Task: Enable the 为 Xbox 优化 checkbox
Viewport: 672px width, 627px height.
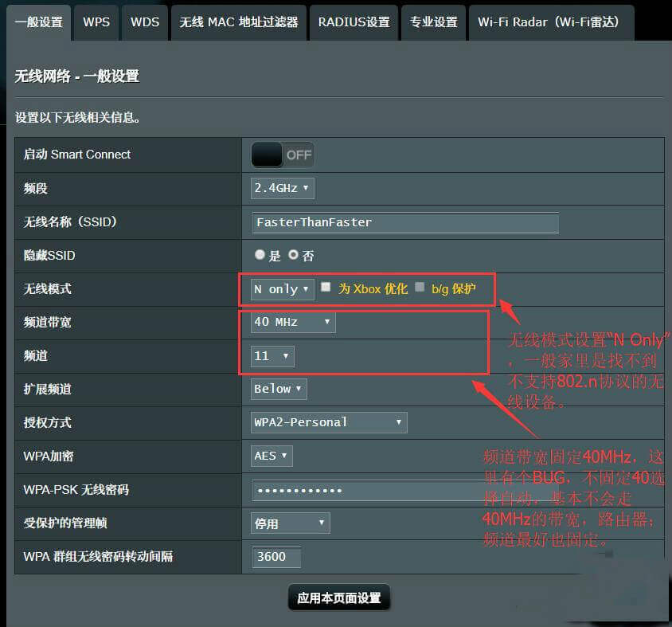Action: (326, 289)
